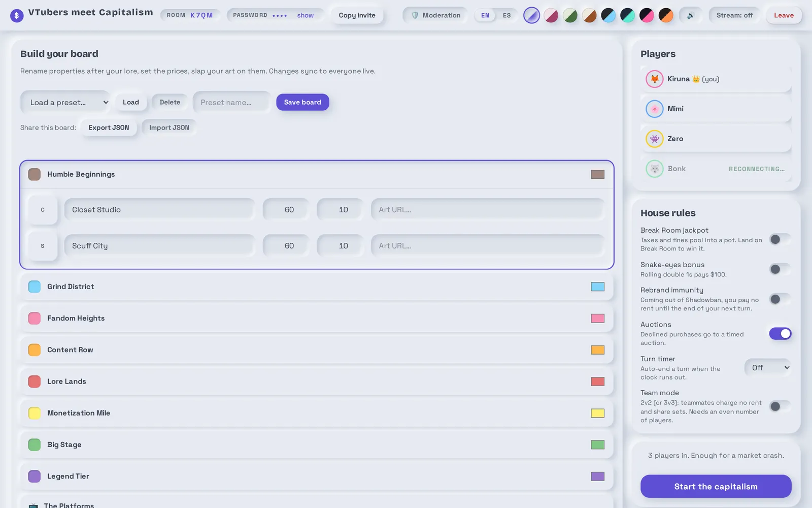Click the Fandom Heights pink group icon
The image size is (812, 508).
pos(35,318)
